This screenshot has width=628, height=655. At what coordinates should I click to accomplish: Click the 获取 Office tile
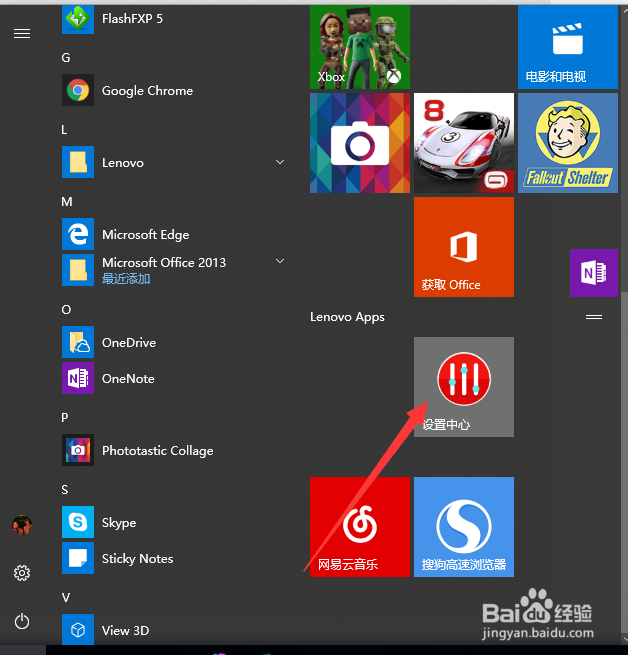(464, 247)
